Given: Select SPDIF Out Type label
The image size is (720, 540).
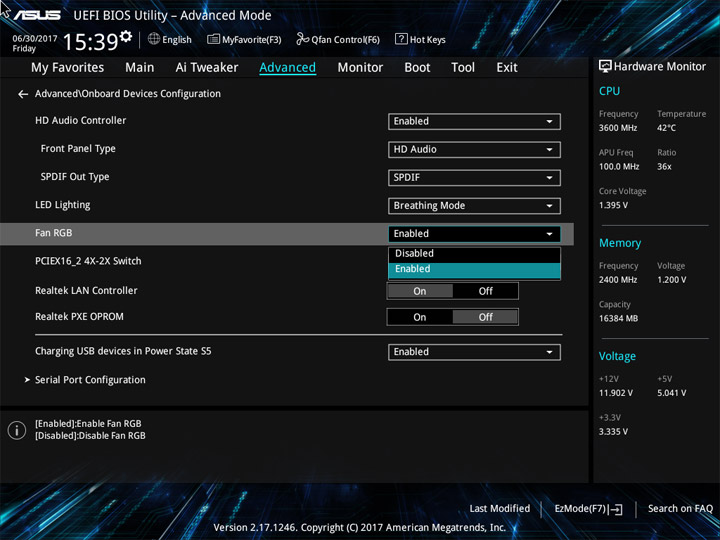Looking at the screenshot, I should click(x=75, y=177).
